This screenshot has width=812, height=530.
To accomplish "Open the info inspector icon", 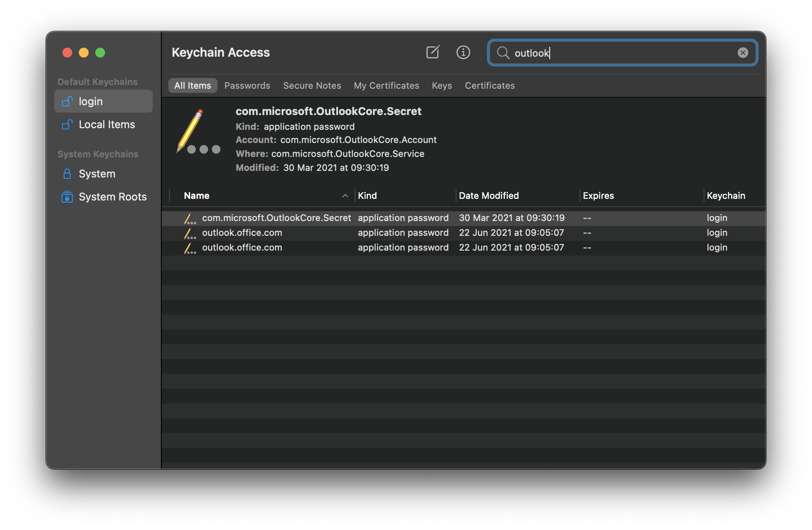I will pyautogui.click(x=463, y=52).
